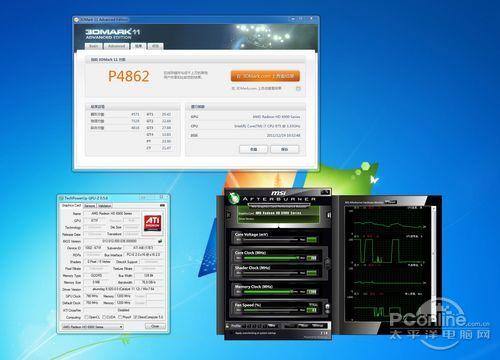The image size is (500, 360).
Task: Toggle the core/shader clock link button
Action: (x=328, y=262)
